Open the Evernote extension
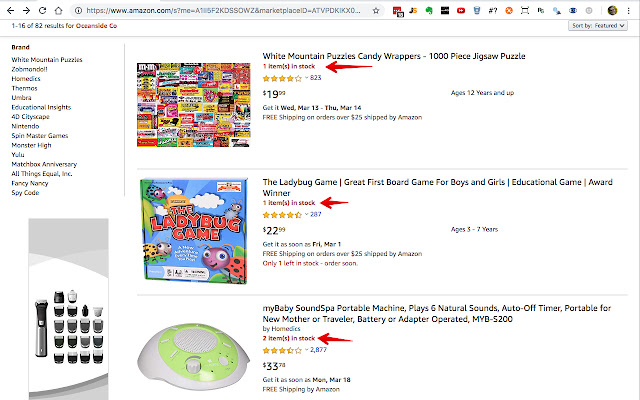The height and width of the screenshot is (400, 640). pyautogui.click(x=428, y=9)
